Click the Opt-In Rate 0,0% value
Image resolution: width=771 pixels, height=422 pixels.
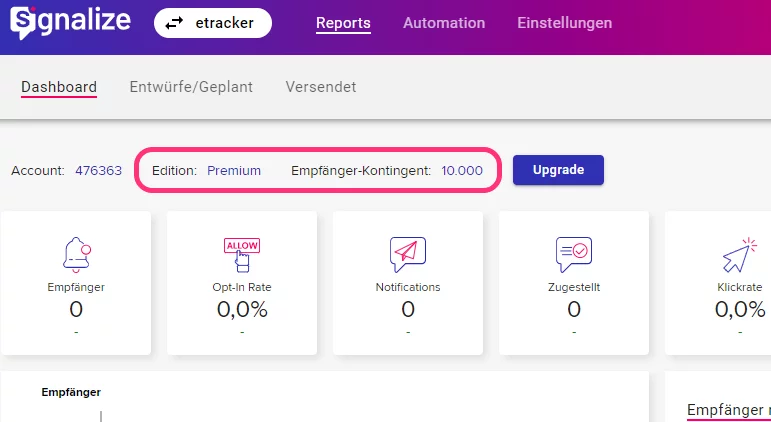click(x=242, y=309)
